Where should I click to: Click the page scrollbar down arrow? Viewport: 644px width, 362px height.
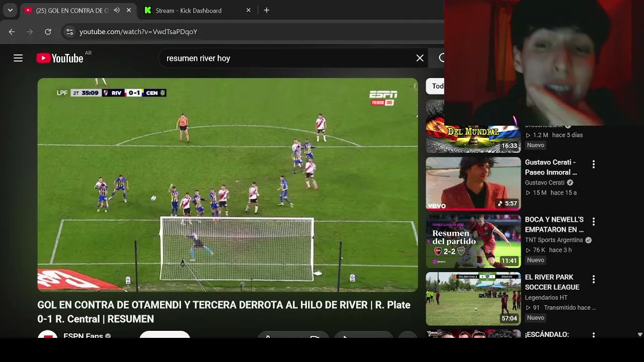click(x=640, y=334)
